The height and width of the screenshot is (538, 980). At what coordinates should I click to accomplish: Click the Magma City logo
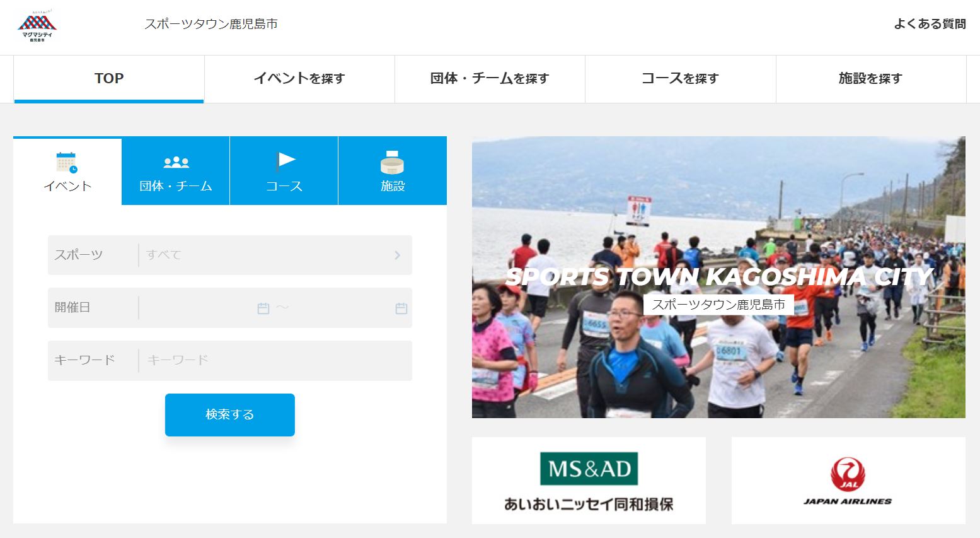(37, 26)
